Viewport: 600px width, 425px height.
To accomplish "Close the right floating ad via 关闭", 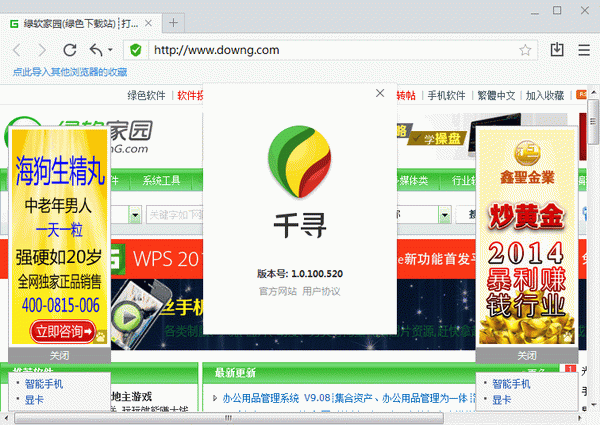I will [x=527, y=355].
